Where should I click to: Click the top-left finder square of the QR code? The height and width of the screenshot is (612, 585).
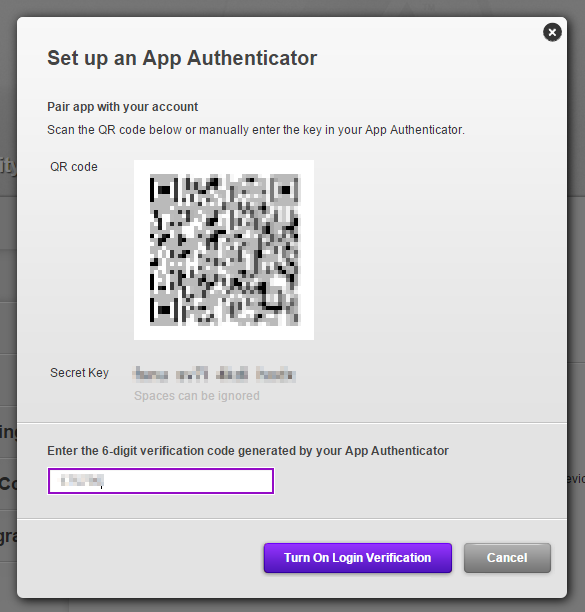click(x=164, y=190)
